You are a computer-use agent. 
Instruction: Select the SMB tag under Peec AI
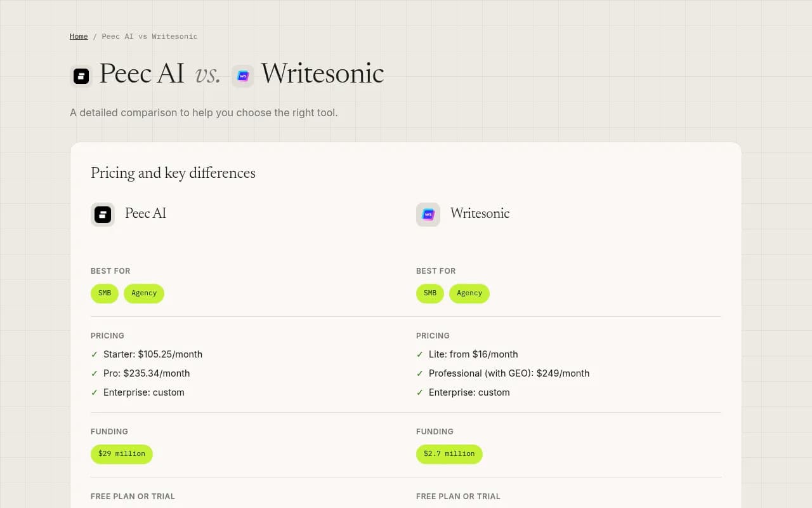pyautogui.click(x=104, y=293)
